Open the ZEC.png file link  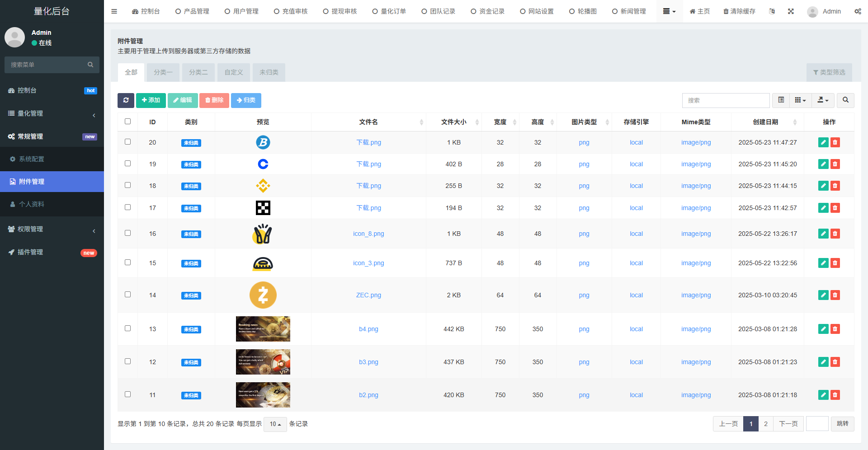tap(368, 295)
